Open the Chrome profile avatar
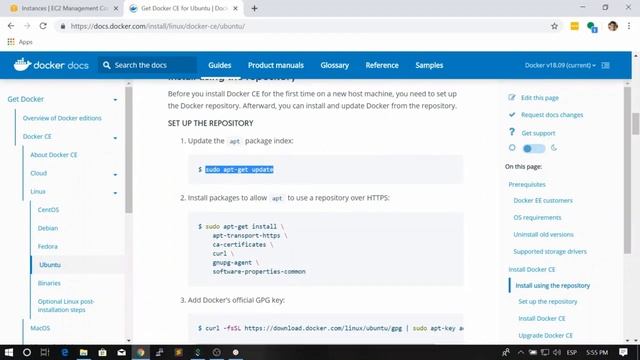The height and width of the screenshot is (360, 640). [613, 26]
